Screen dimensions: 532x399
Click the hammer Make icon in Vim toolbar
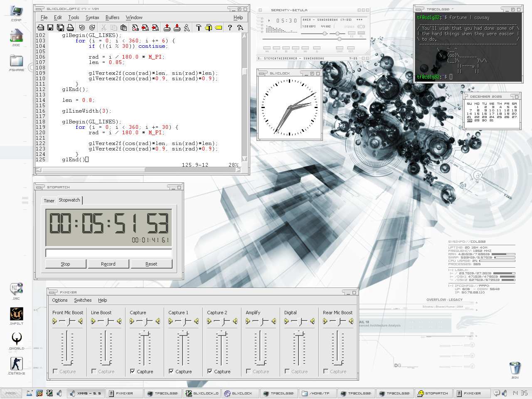198,27
